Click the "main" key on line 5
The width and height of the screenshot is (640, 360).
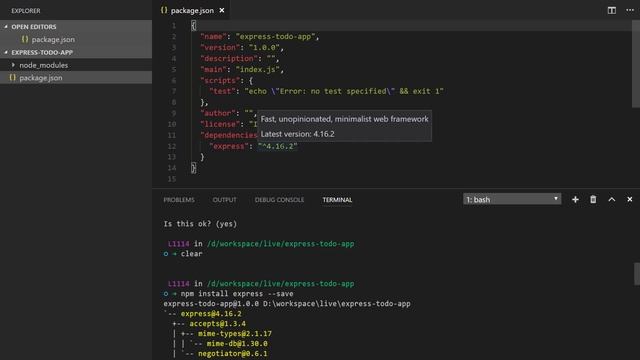(213, 69)
